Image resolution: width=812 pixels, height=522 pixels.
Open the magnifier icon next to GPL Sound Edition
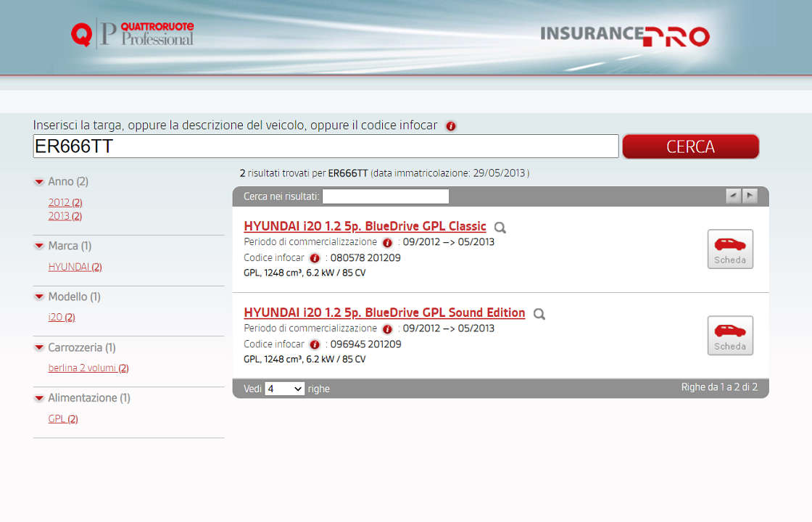[539, 314]
